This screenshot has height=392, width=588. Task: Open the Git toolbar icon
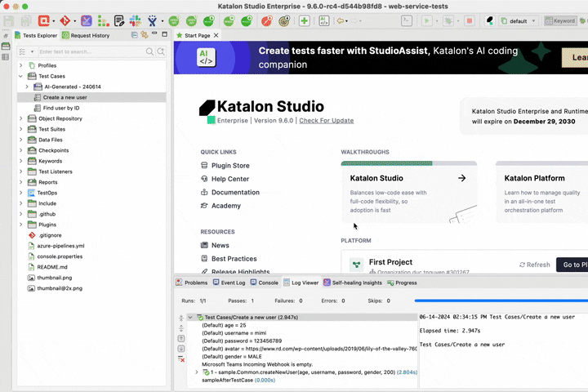[65, 20]
